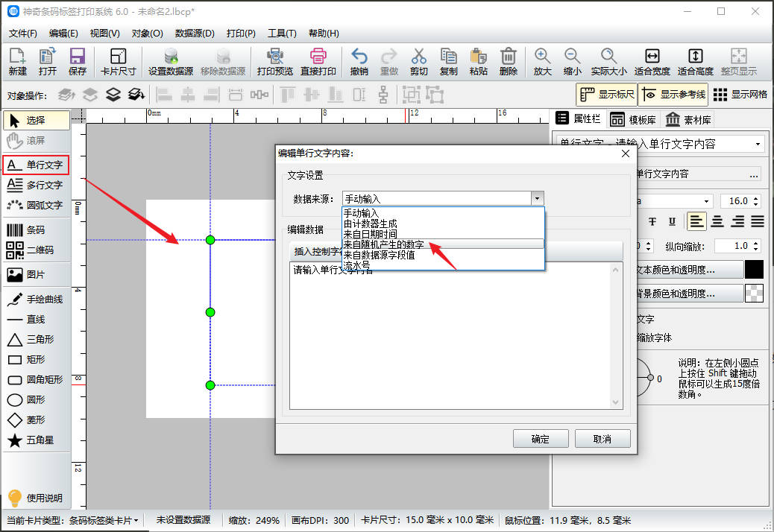Toggle the 显示标尺 ruler display
This screenshot has height=532, width=774.
click(x=607, y=95)
